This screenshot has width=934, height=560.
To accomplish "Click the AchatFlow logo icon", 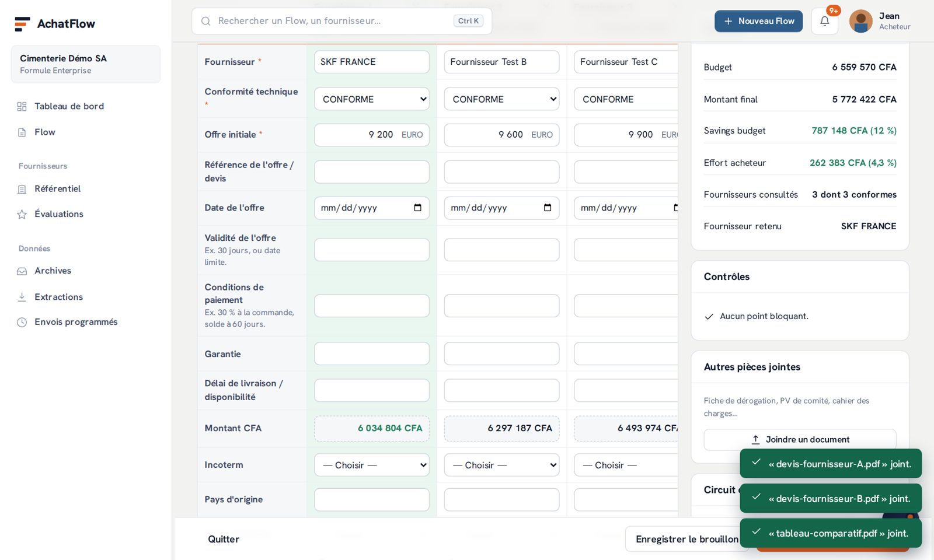I will 22,24.
